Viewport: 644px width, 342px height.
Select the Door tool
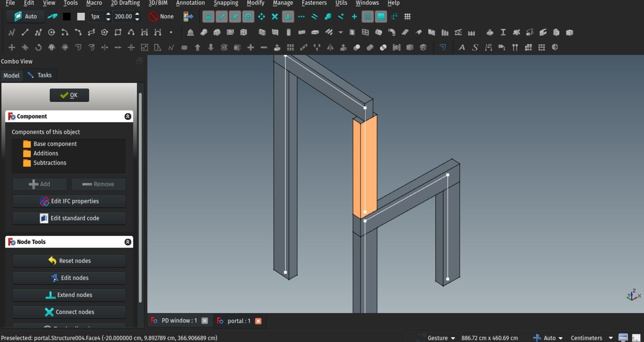[352, 33]
